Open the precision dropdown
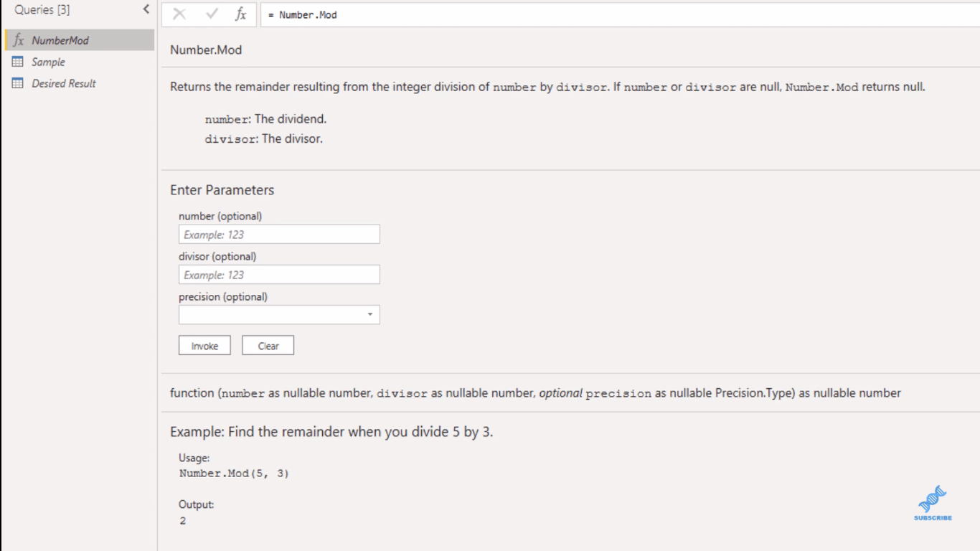Screen dimensions: 980x551 point(279,315)
